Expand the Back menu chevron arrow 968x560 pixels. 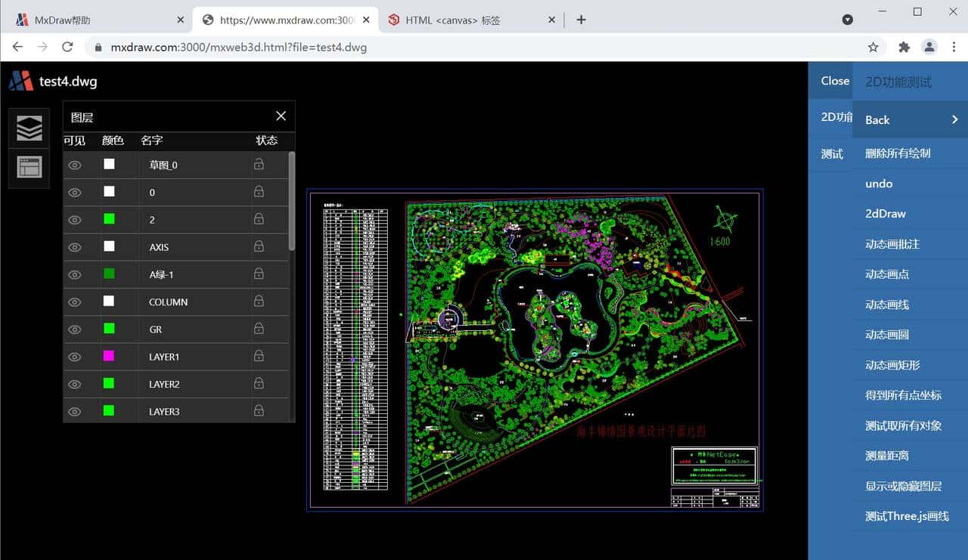954,119
